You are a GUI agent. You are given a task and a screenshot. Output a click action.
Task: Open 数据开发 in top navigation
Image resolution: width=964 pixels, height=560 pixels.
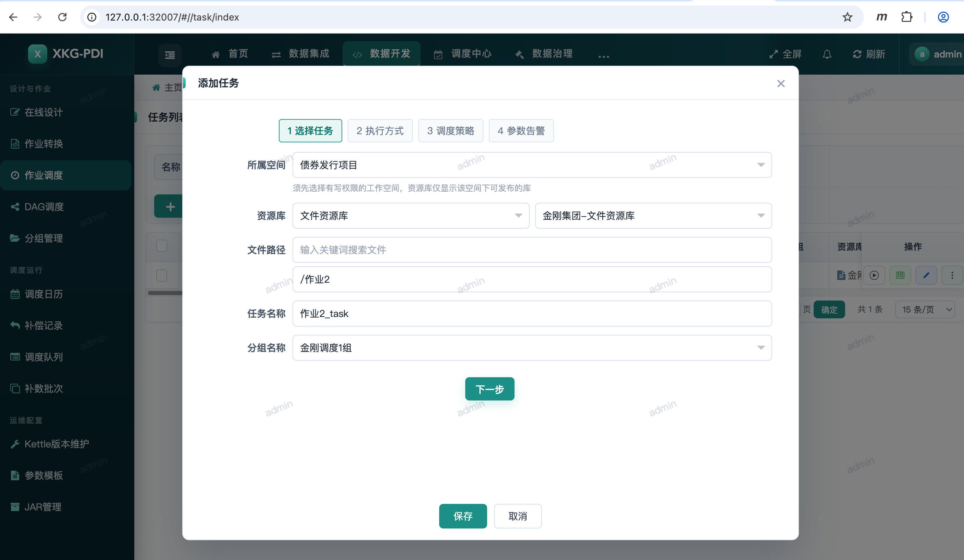click(381, 54)
